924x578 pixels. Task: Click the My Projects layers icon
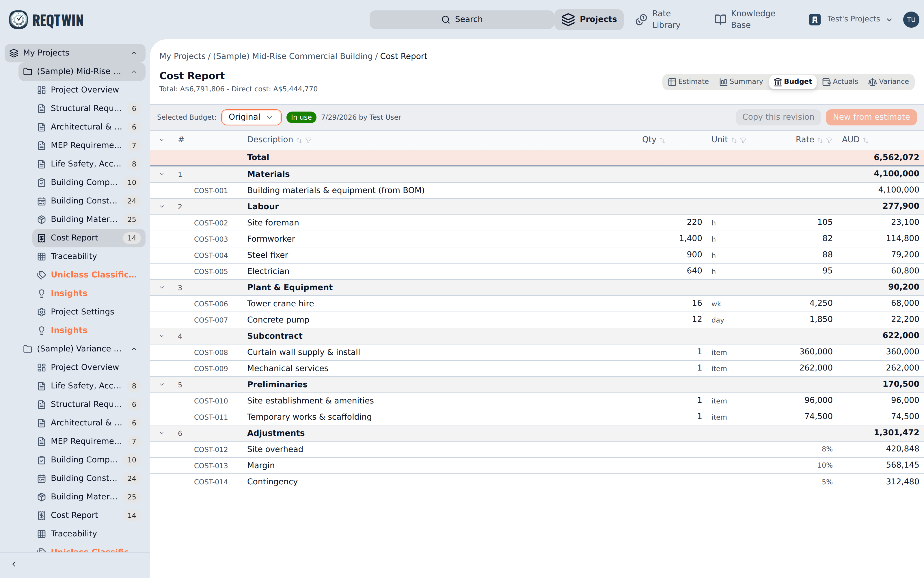tap(14, 53)
